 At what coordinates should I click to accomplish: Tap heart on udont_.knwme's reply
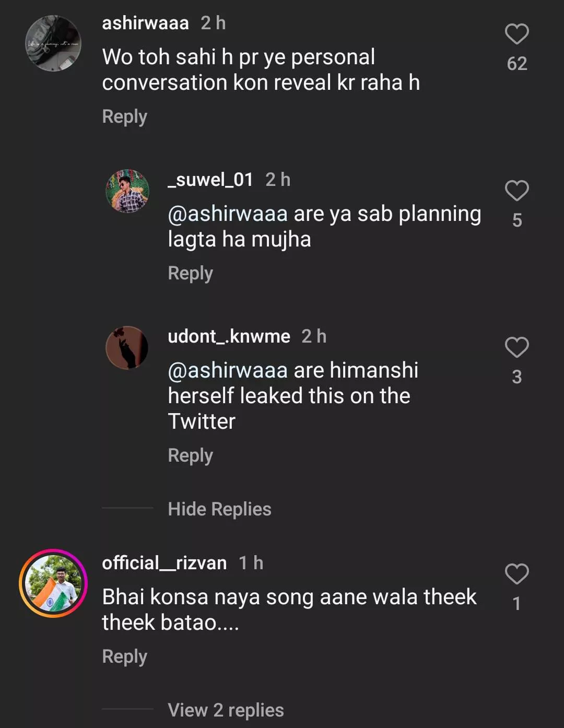[516, 348]
